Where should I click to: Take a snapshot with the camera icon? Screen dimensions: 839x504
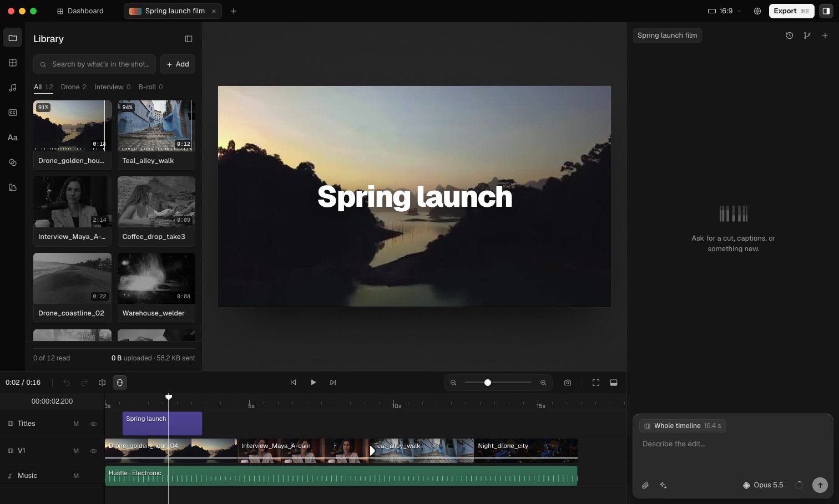(x=568, y=383)
